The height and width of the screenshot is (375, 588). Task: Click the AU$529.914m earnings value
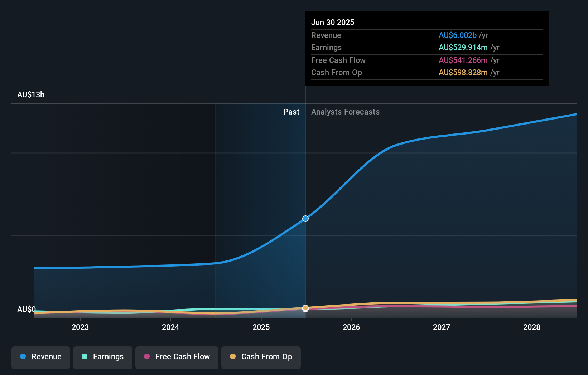[463, 48]
